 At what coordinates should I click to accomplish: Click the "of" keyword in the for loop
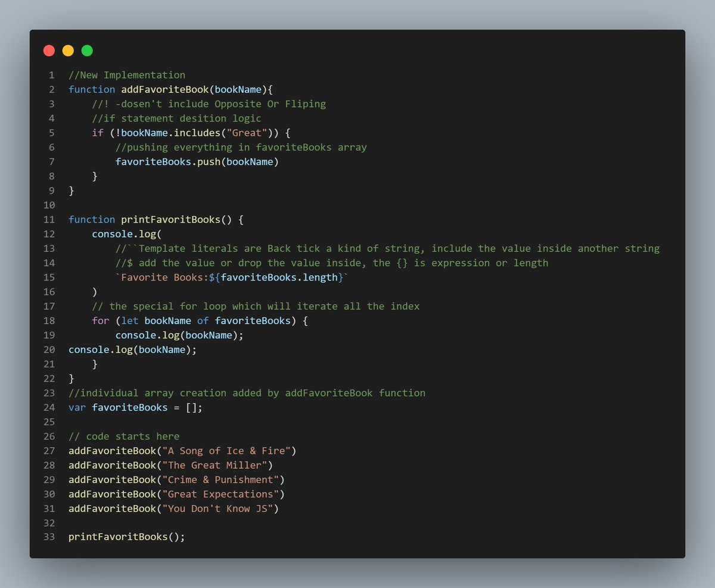[x=203, y=321]
